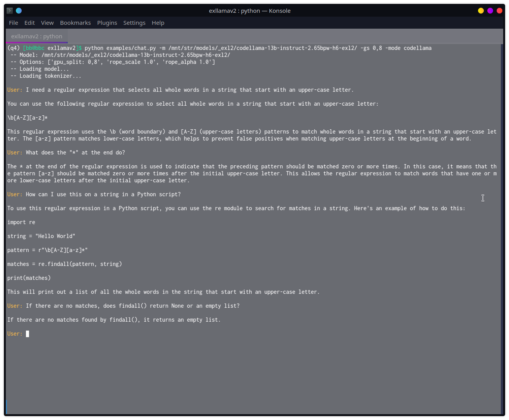
Task: Open the Plugins menu
Action: click(107, 23)
